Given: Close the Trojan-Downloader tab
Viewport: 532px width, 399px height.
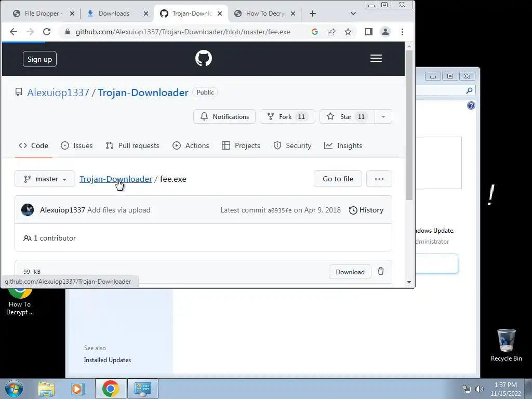Looking at the screenshot, I should tap(220, 14).
